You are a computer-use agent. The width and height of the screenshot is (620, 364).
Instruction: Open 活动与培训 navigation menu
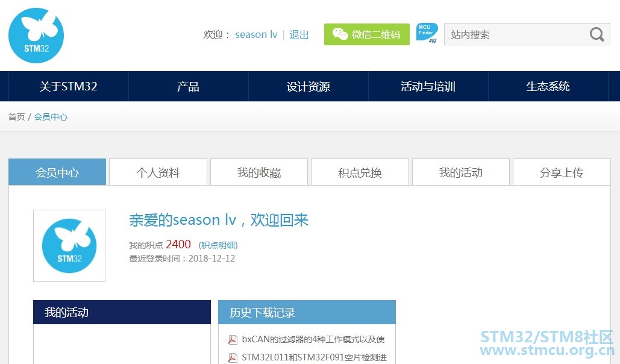[x=428, y=86]
